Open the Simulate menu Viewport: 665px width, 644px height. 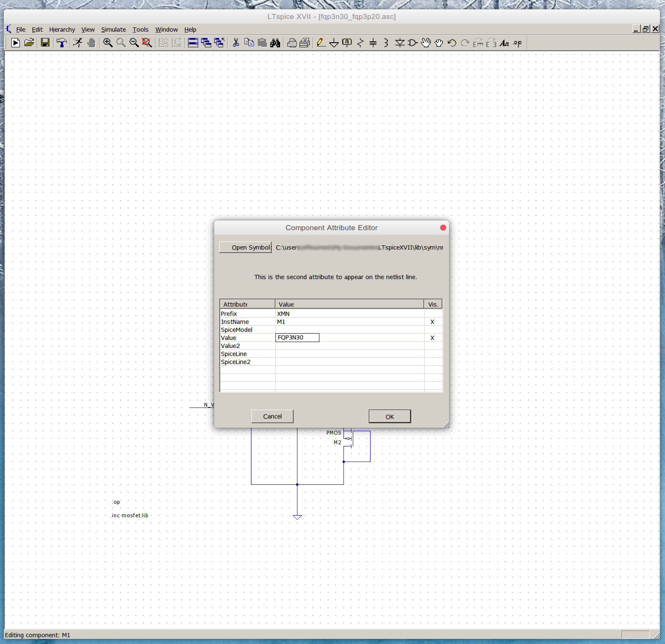(114, 30)
